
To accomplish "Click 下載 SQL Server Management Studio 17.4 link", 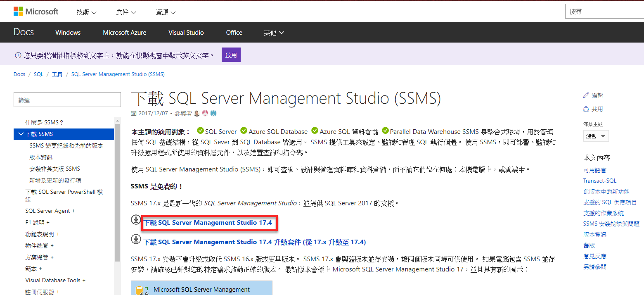I will point(208,223).
